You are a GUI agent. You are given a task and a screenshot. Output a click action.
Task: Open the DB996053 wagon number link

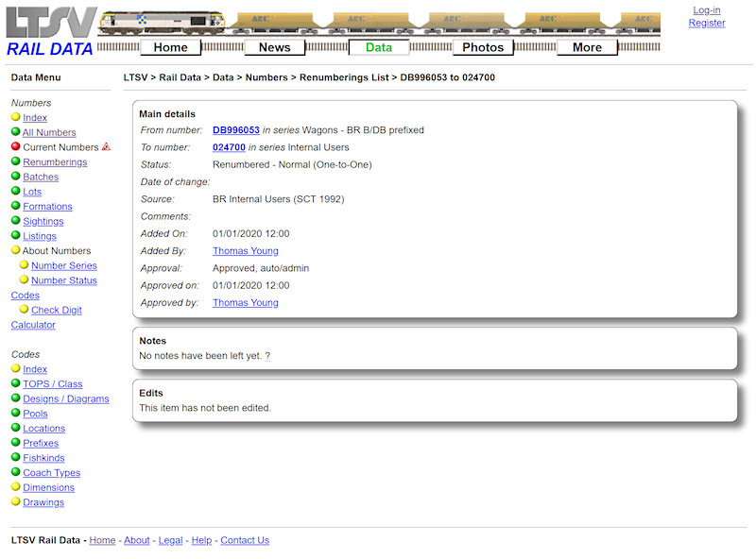(x=235, y=130)
